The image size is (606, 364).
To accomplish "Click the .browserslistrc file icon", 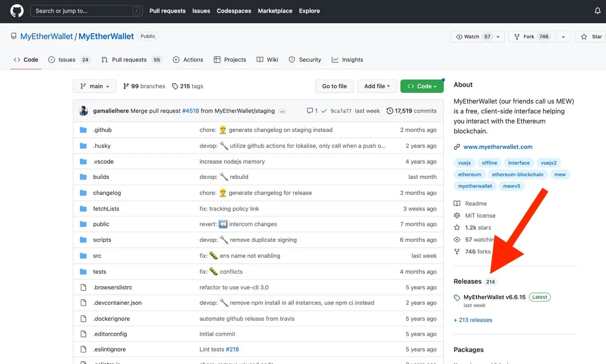I will point(83,287).
